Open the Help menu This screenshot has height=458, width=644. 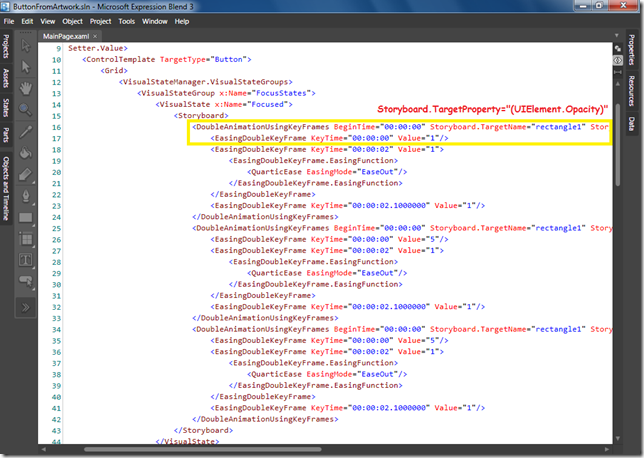182,21
